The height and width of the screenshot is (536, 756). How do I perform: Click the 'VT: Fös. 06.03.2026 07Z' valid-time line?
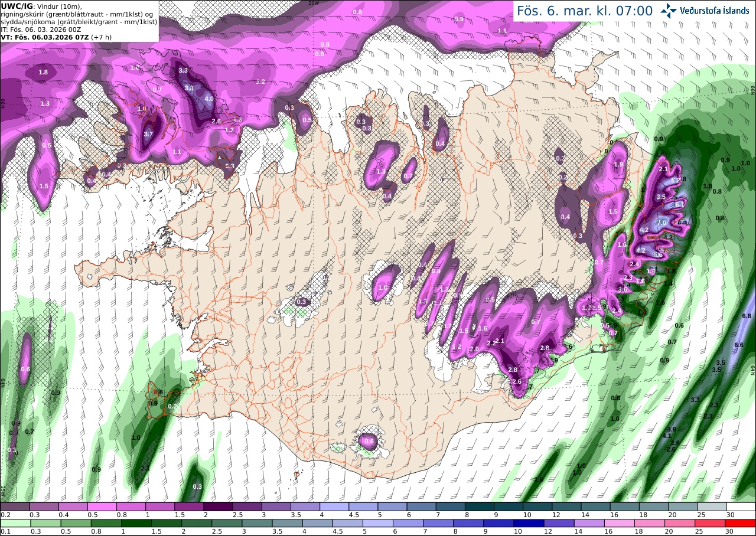tap(45, 36)
